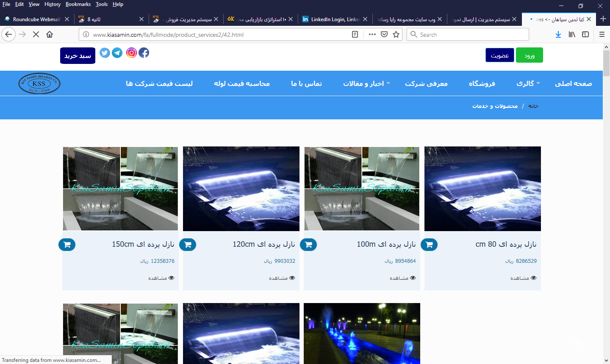Bookmark this page with the star

(x=396, y=34)
